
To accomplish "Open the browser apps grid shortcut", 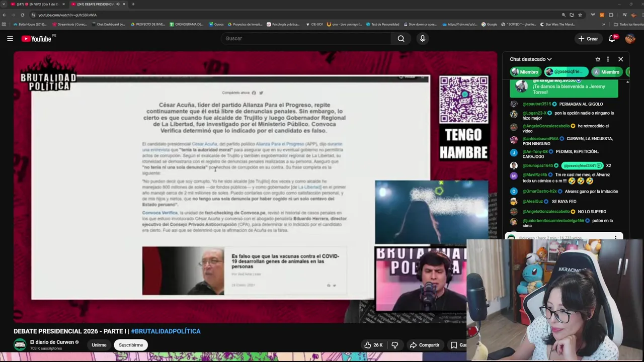I will (x=4, y=24).
